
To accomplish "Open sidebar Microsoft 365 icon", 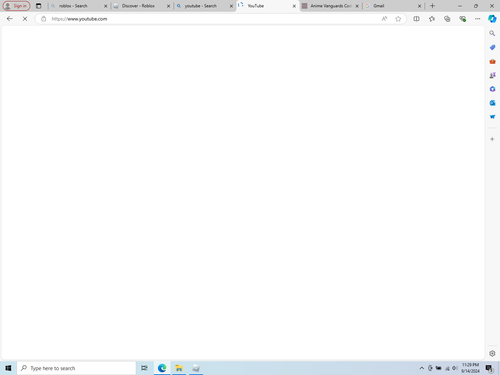I will (492, 89).
